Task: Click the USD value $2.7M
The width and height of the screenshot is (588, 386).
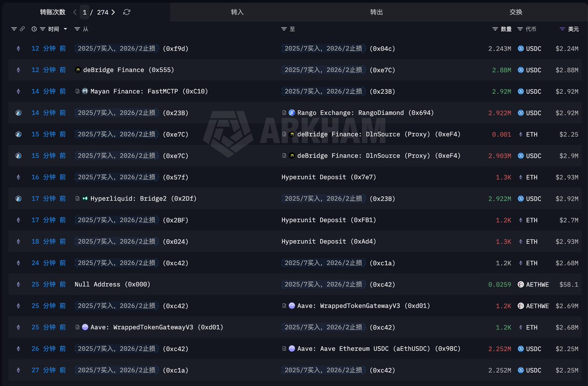Action: (569, 220)
